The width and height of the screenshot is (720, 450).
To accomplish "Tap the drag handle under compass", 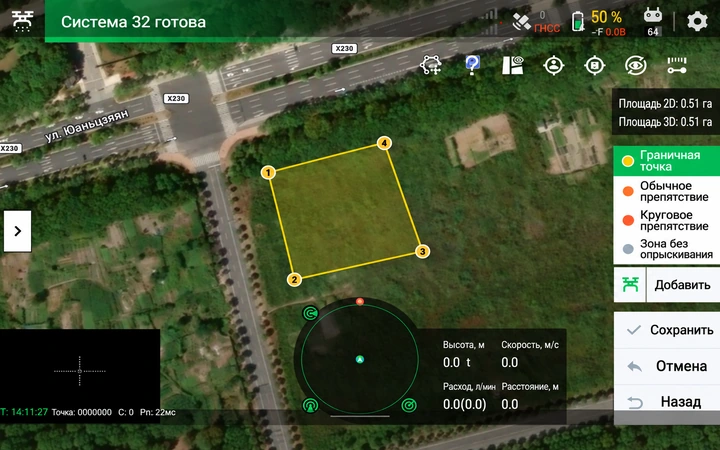I will click(360, 416).
